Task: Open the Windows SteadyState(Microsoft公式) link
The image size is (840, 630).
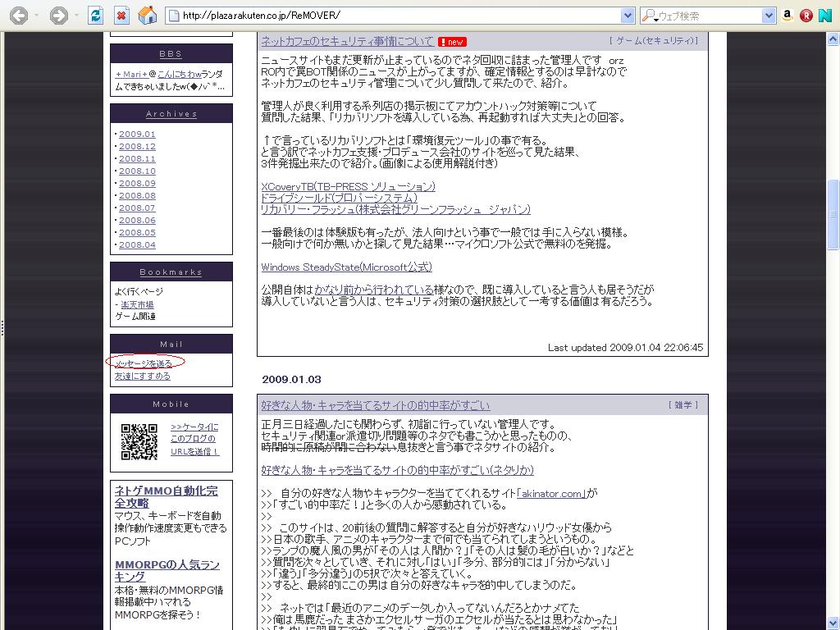Action: tap(346, 267)
